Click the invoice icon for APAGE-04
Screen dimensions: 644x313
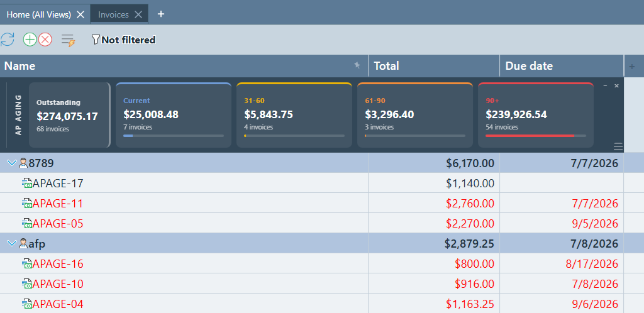(27, 304)
